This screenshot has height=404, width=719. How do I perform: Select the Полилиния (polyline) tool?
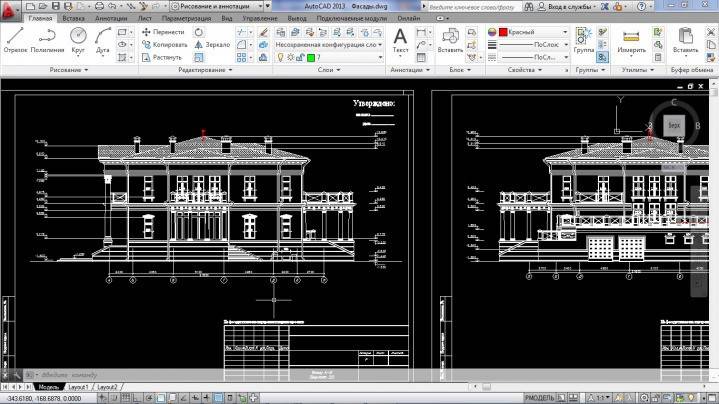[46, 39]
